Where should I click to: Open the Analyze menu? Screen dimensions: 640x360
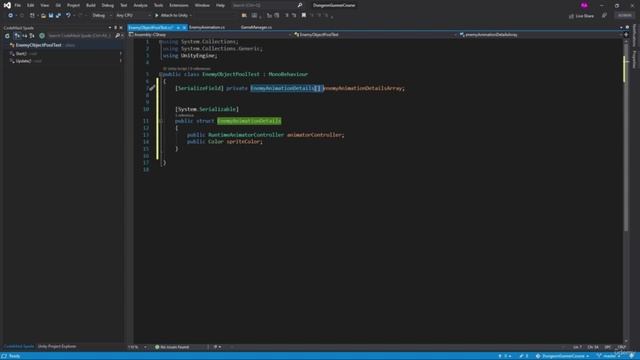pos(140,5)
